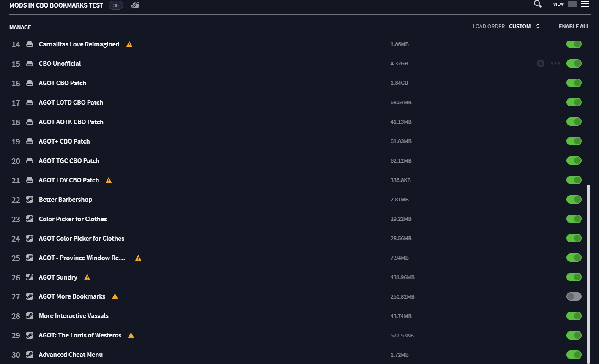Turn off AGOT+ CBO Patch switch
The image size is (599, 364).
[574, 141]
